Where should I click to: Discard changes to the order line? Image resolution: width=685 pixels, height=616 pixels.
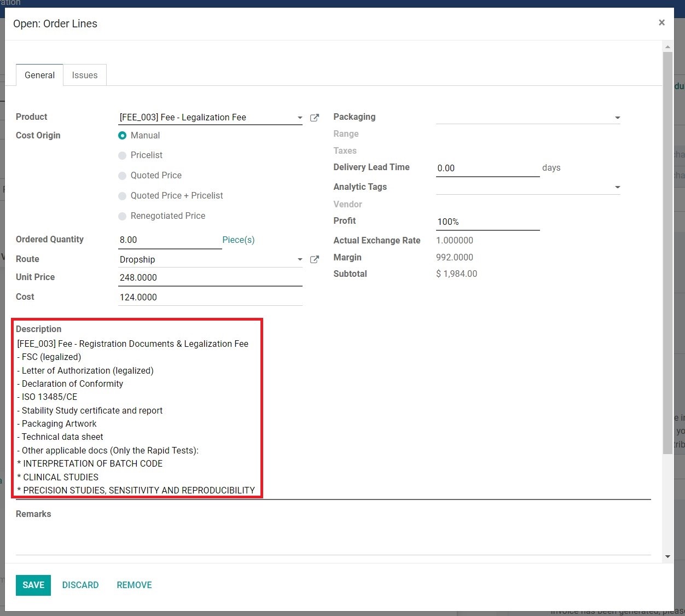tap(80, 585)
